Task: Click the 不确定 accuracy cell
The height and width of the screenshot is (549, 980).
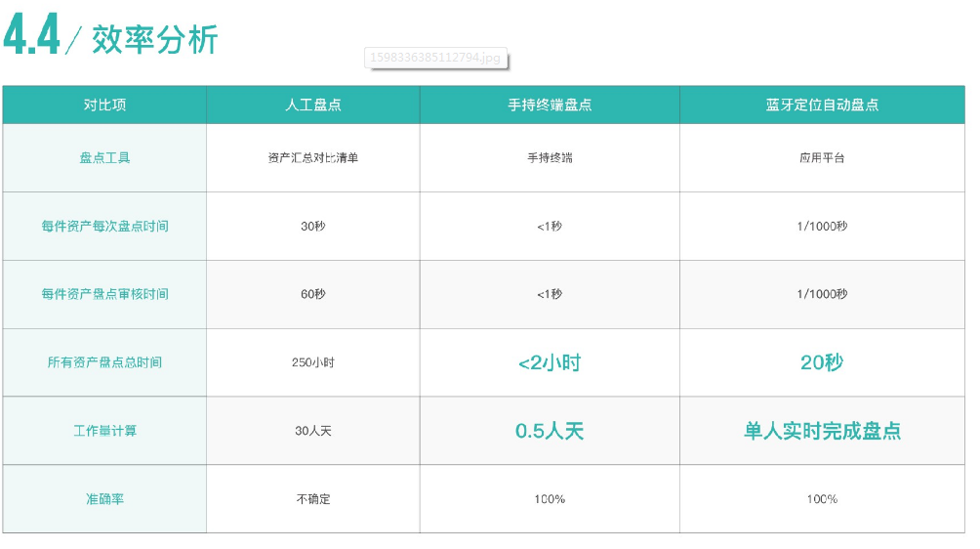Action: tap(313, 499)
